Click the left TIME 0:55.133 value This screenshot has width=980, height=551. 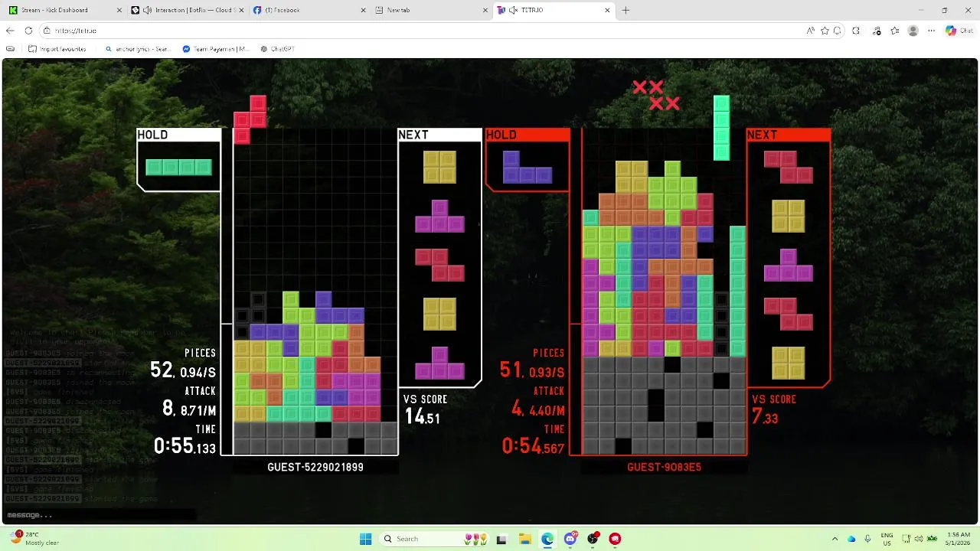click(x=185, y=445)
